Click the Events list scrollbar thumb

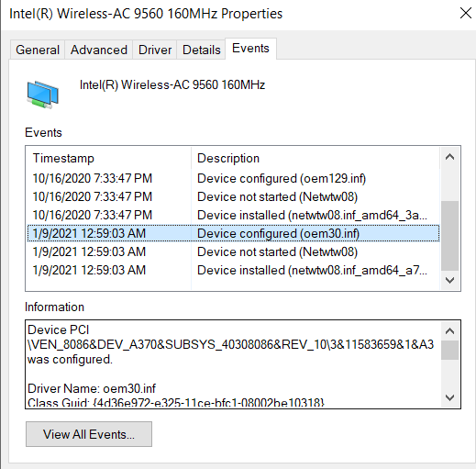[x=449, y=236]
